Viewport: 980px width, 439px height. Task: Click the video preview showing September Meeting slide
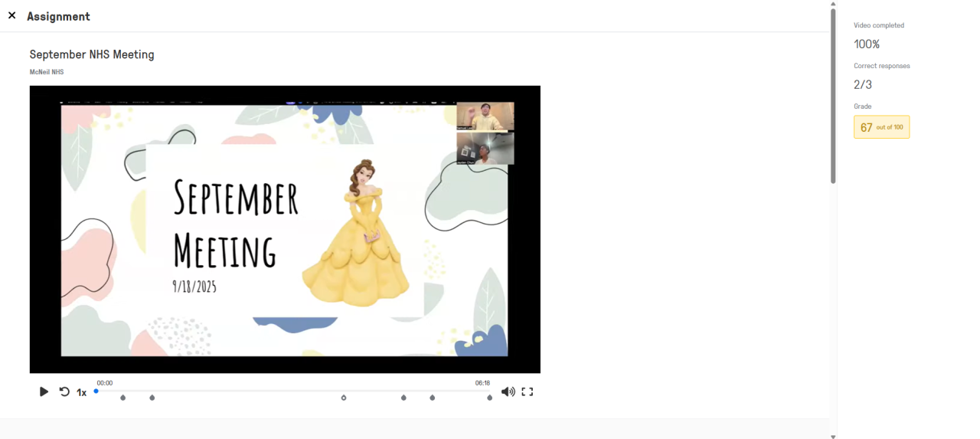[285, 229]
